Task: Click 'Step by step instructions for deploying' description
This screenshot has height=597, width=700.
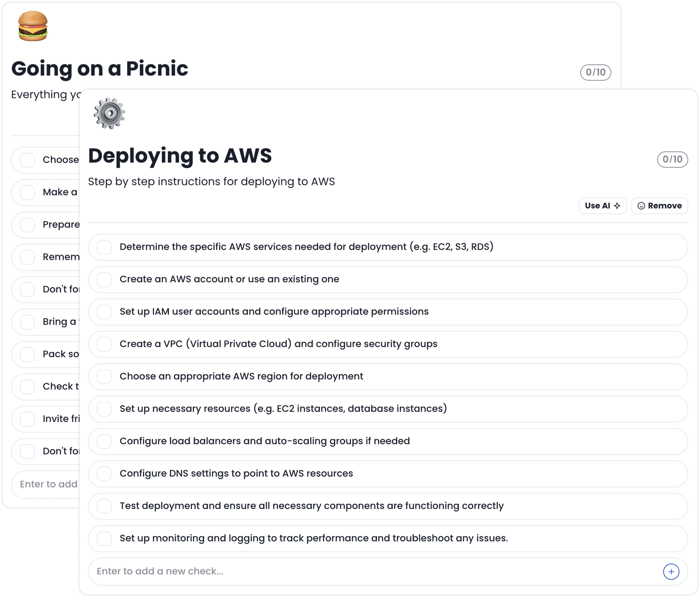Action: (x=198, y=182)
